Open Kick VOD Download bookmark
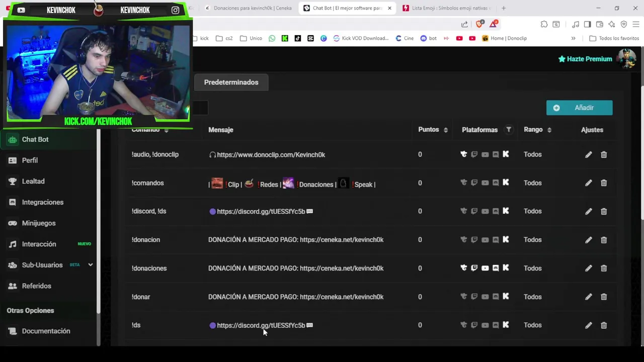Screen dimensions: 644x362 coord(361,38)
